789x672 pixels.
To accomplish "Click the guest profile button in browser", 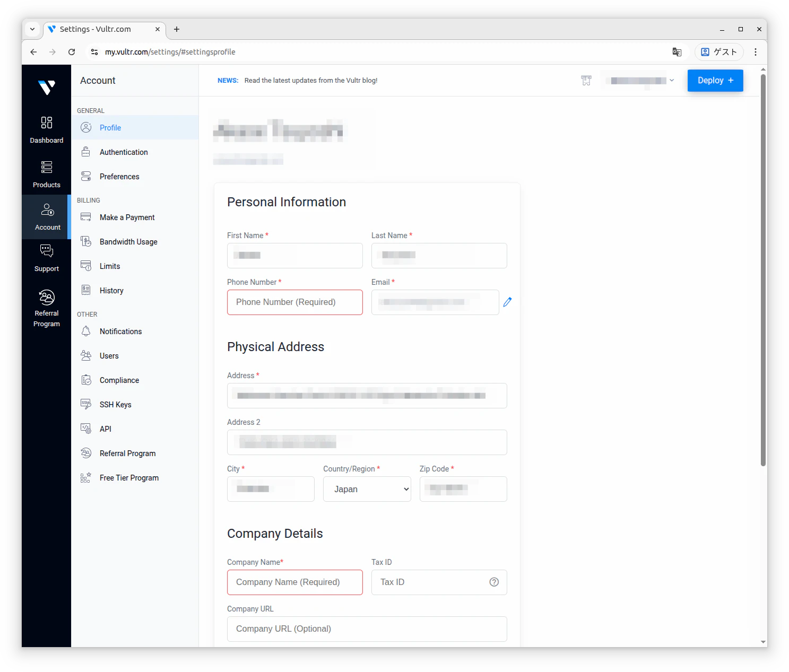I will click(x=719, y=51).
